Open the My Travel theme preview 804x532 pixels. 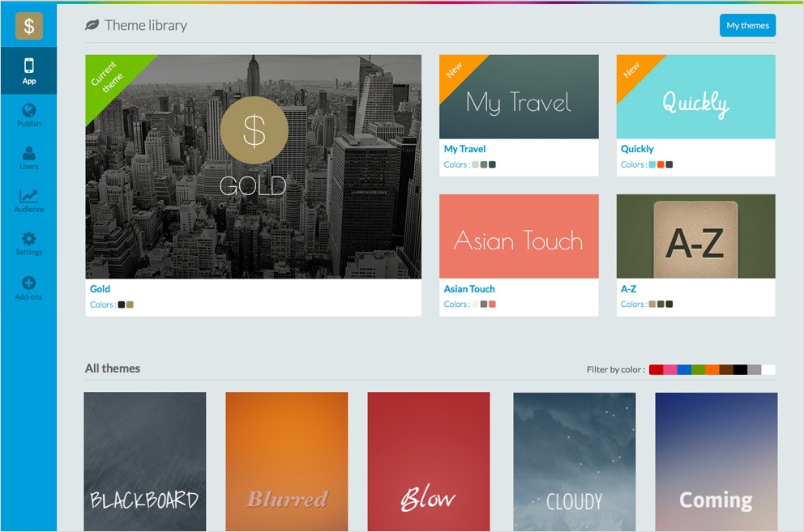click(x=519, y=97)
